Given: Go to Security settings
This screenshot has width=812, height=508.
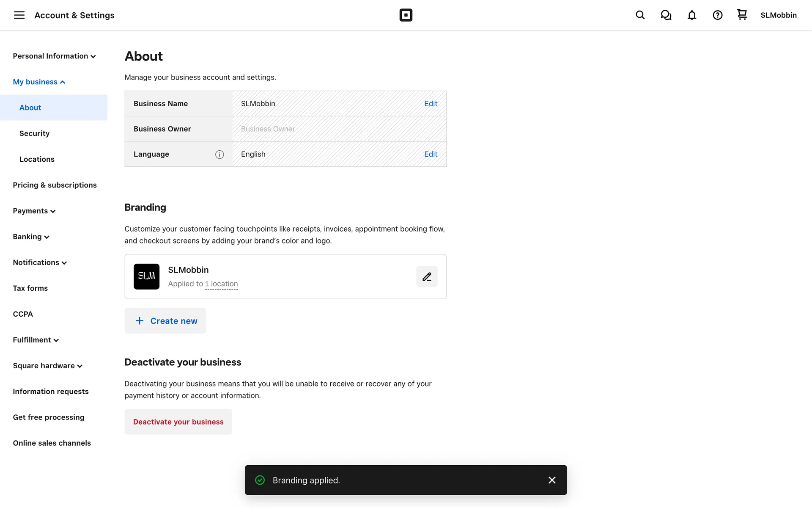Looking at the screenshot, I should coord(34,133).
